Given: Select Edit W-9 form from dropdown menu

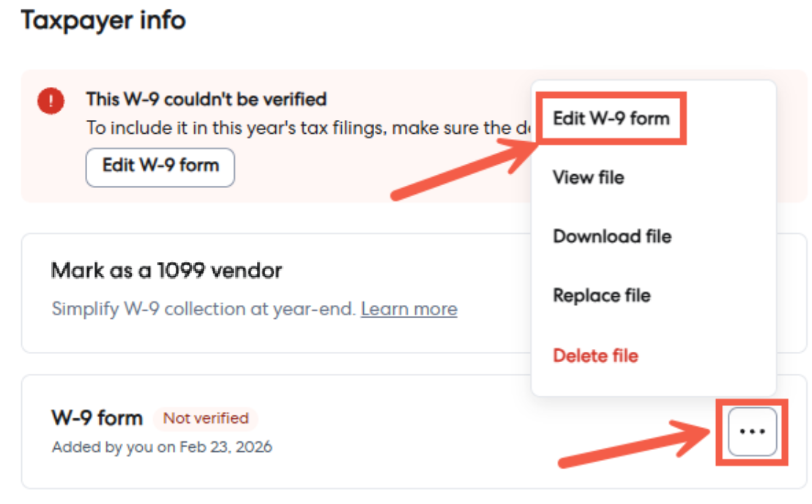Looking at the screenshot, I should (x=611, y=119).
